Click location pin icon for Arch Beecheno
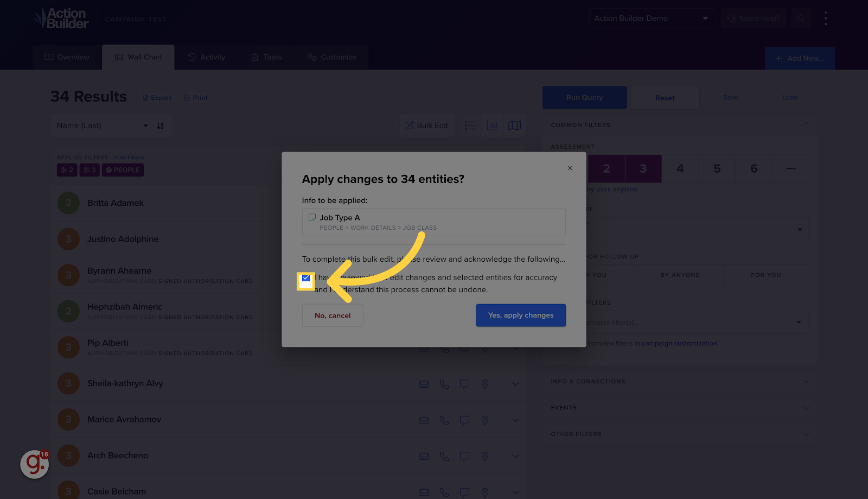Viewport: 868px width, 499px height. [485, 456]
